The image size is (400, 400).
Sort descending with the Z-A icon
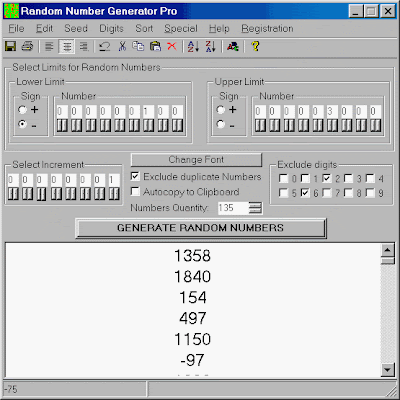coord(211,46)
